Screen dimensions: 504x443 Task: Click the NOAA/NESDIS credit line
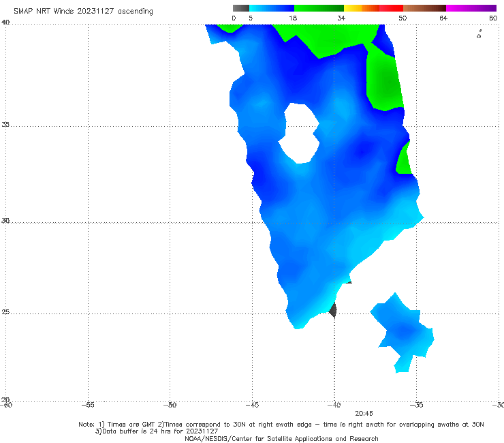pos(281,438)
